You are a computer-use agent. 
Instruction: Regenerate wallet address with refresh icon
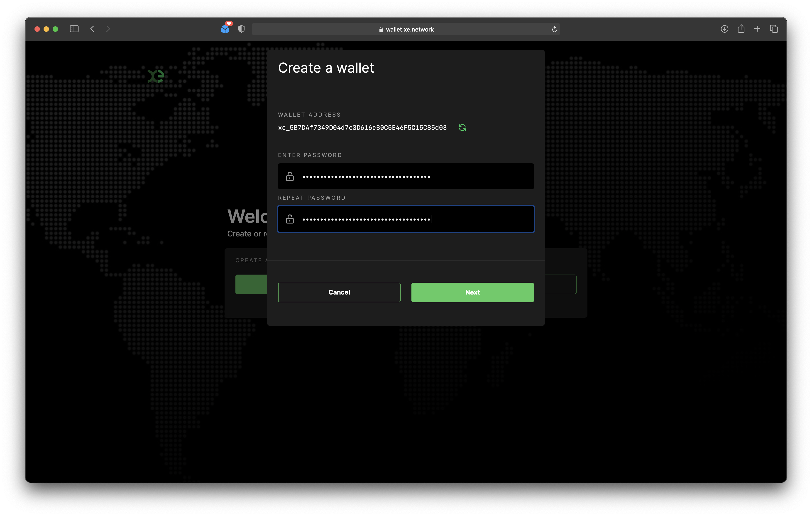click(x=462, y=128)
